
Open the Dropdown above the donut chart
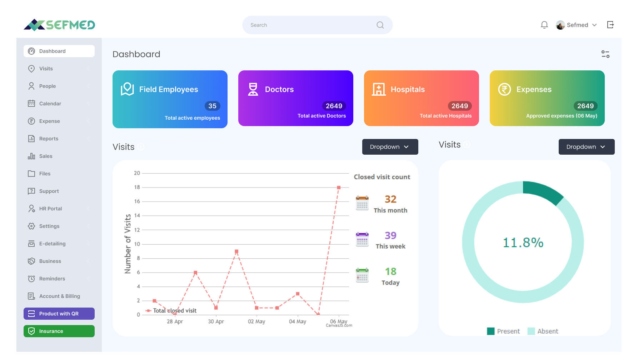coord(586,147)
